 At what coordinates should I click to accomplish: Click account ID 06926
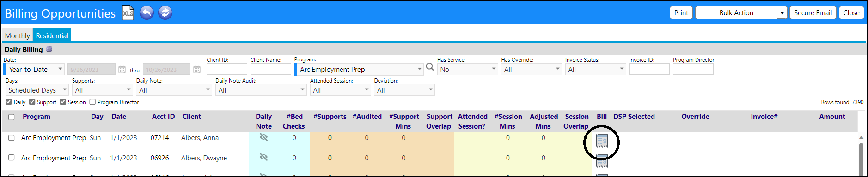pos(160,158)
